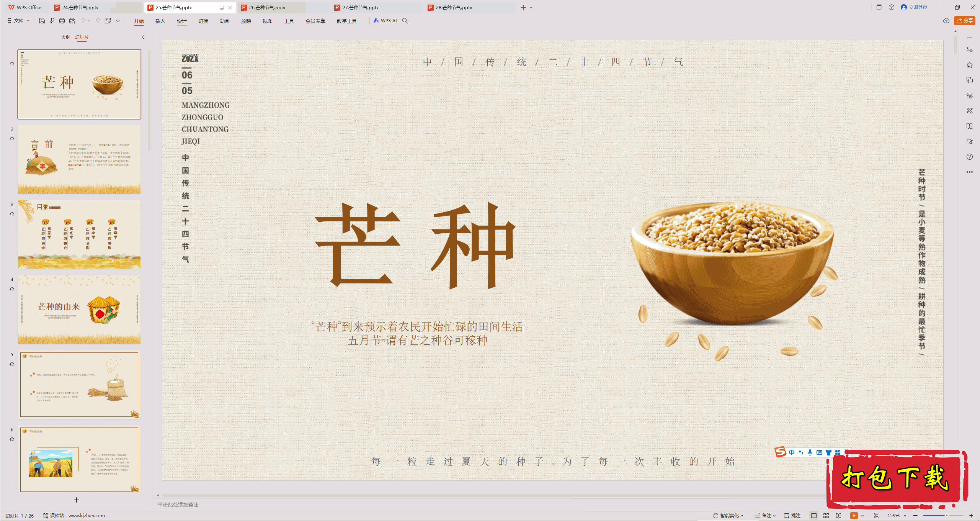The width and height of the screenshot is (980, 521).
Task: Toggle the star on slide 5 thumbnail
Action: tap(12, 364)
